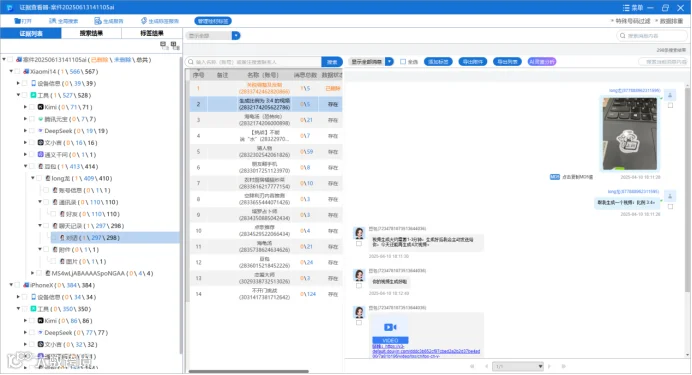
Task: Switch to the 标签结果 tab
Action: (152, 33)
